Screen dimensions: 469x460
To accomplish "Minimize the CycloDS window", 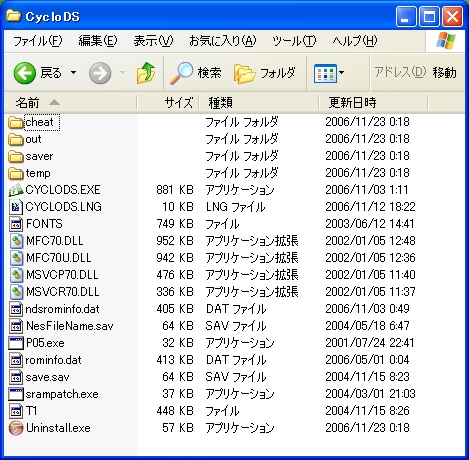I will coord(406,16).
